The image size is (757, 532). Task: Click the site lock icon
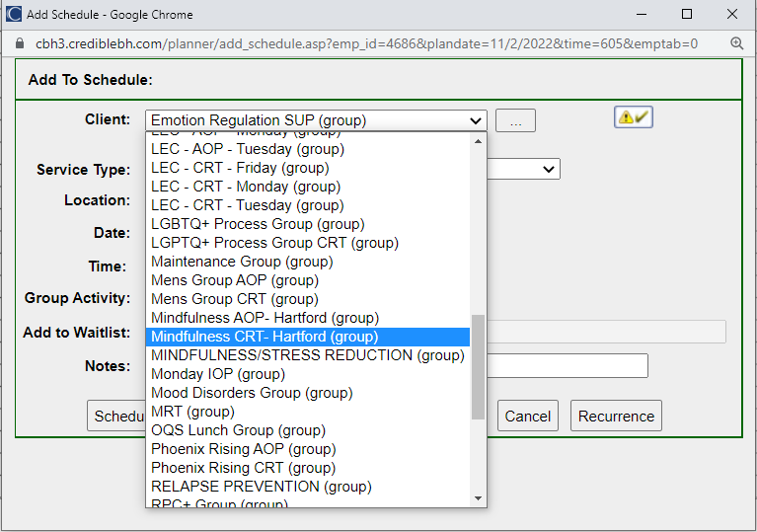point(17,43)
